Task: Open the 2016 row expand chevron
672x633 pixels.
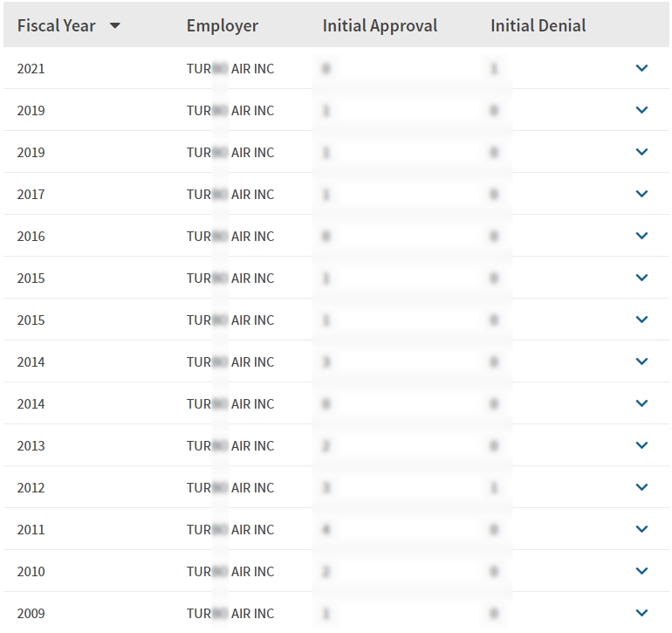Action: [641, 236]
